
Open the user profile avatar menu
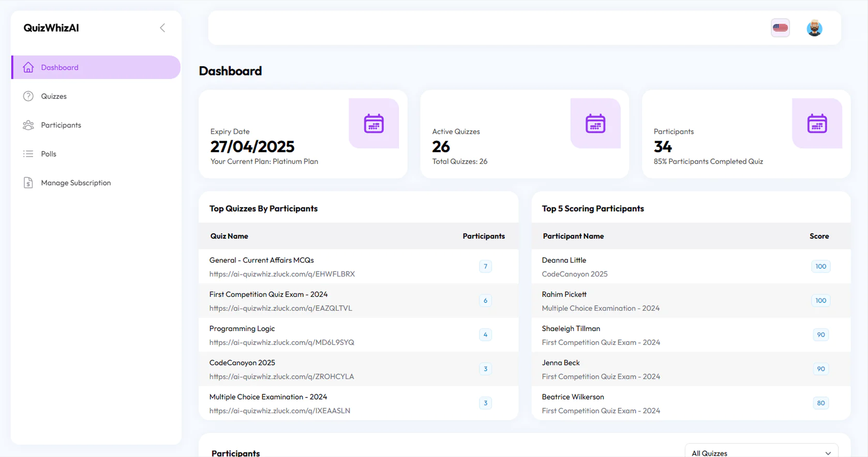pos(814,28)
